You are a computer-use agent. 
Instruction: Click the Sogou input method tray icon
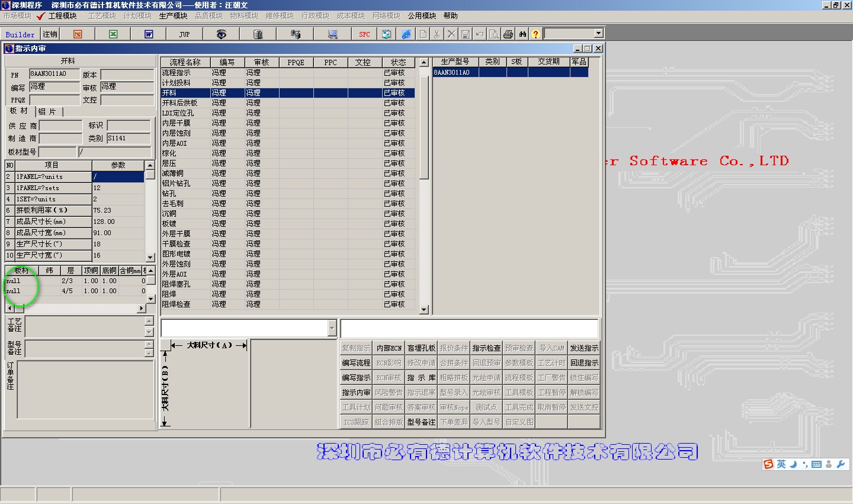(769, 464)
